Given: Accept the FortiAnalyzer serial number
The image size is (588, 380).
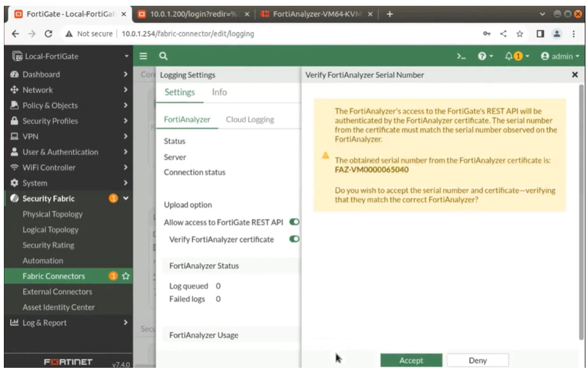Looking at the screenshot, I should pos(411,360).
